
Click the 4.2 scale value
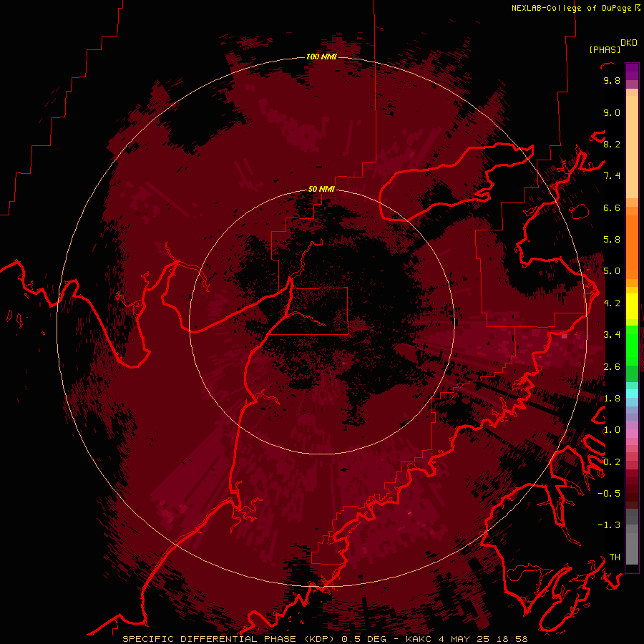click(612, 303)
